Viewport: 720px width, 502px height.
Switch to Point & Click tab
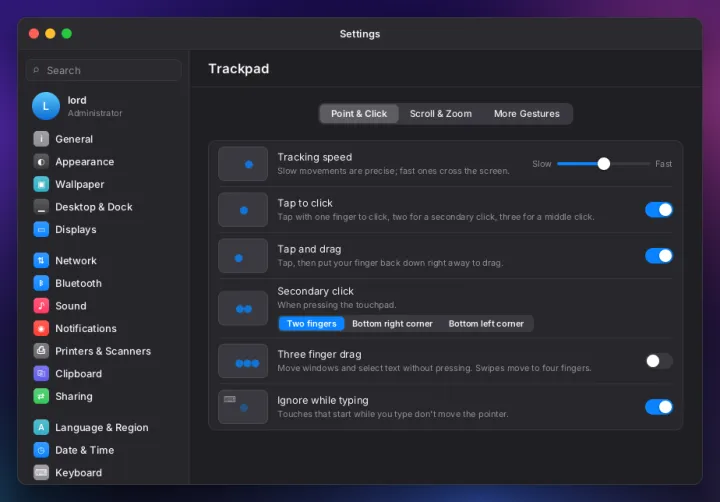pyautogui.click(x=359, y=113)
